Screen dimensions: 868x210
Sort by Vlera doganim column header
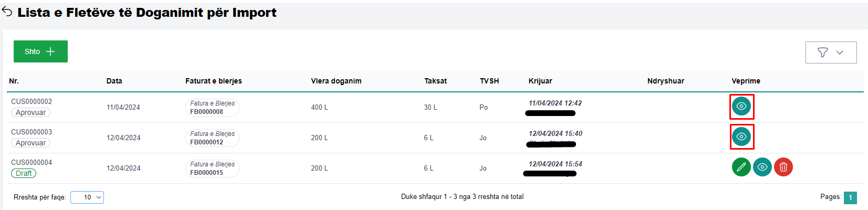point(336,81)
